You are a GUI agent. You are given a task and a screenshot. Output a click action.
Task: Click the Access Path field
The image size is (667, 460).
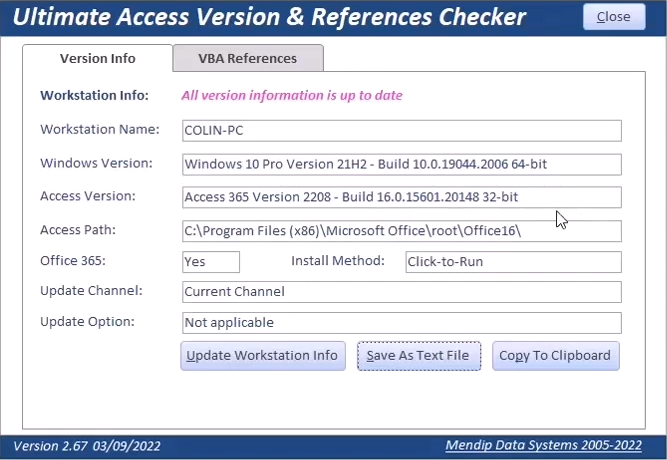(402, 231)
